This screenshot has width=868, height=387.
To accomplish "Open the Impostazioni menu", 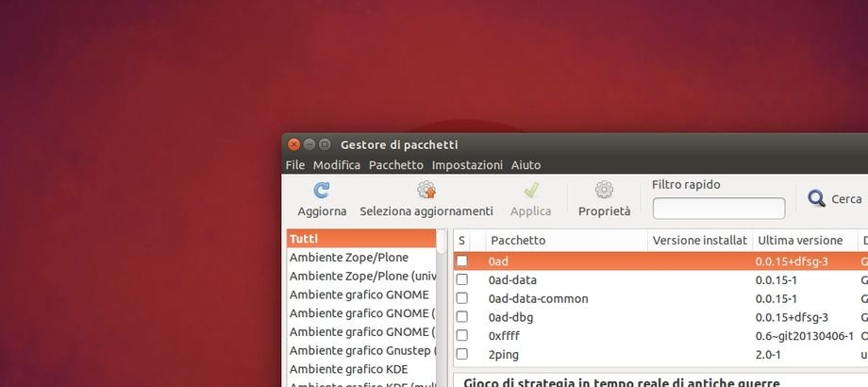I will pyautogui.click(x=467, y=165).
